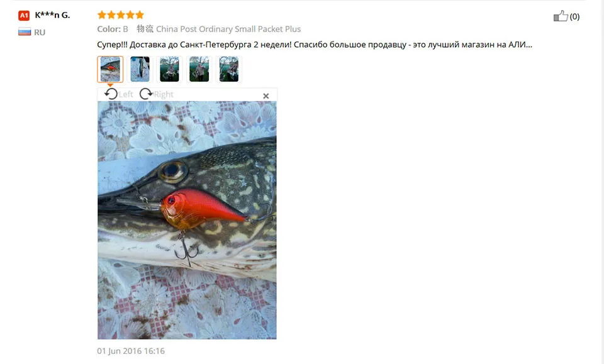604x364 pixels.
Task: Rotate the photo right
Action: click(x=157, y=94)
